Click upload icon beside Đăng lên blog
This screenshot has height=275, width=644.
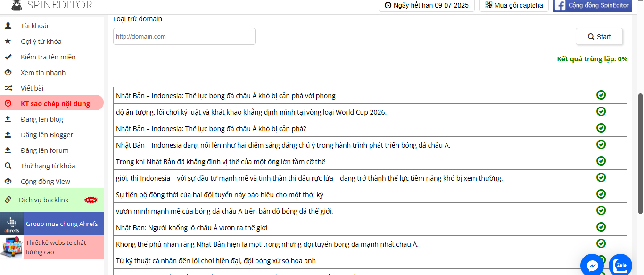[8, 119]
